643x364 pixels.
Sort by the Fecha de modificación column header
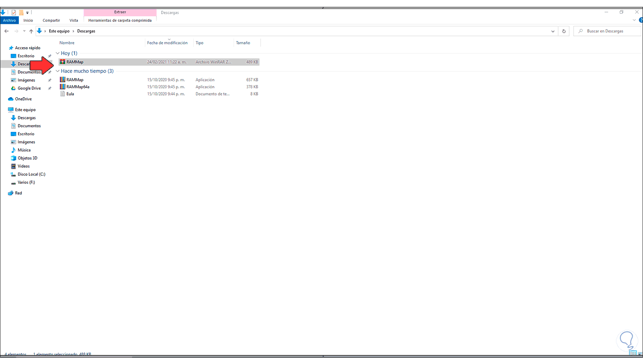click(167, 43)
